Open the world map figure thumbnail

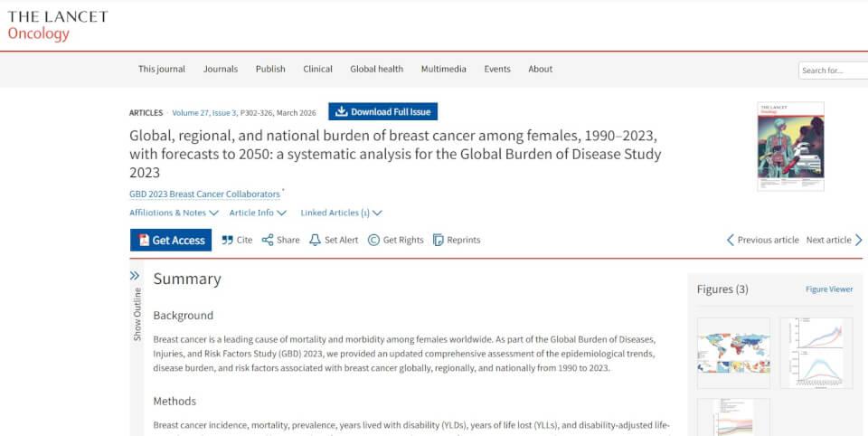(x=733, y=353)
